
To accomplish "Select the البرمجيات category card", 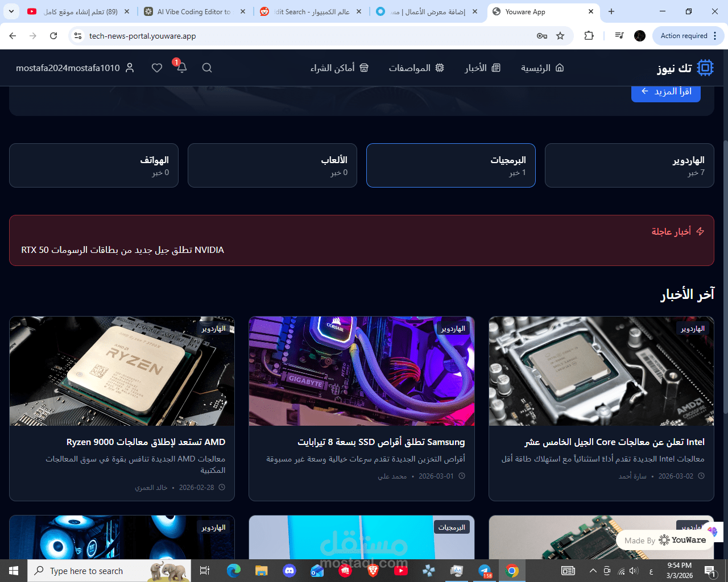I will pos(451,165).
